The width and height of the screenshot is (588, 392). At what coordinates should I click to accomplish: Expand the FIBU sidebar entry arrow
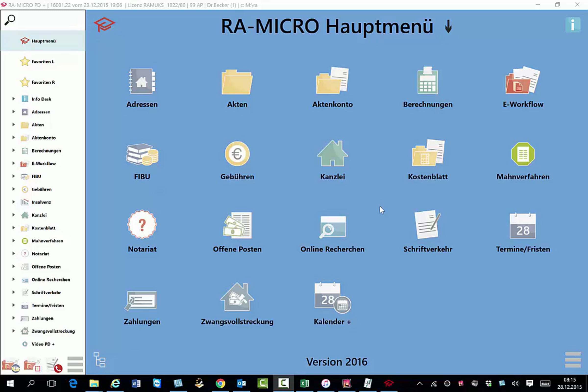[13, 176]
